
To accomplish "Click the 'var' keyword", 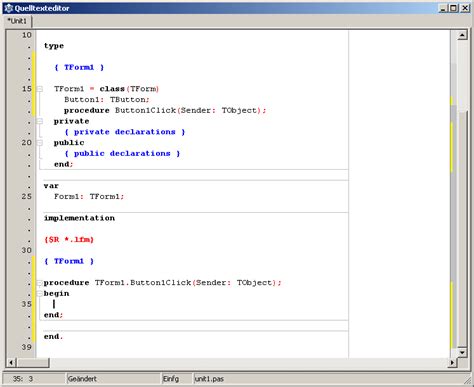I will [x=51, y=186].
